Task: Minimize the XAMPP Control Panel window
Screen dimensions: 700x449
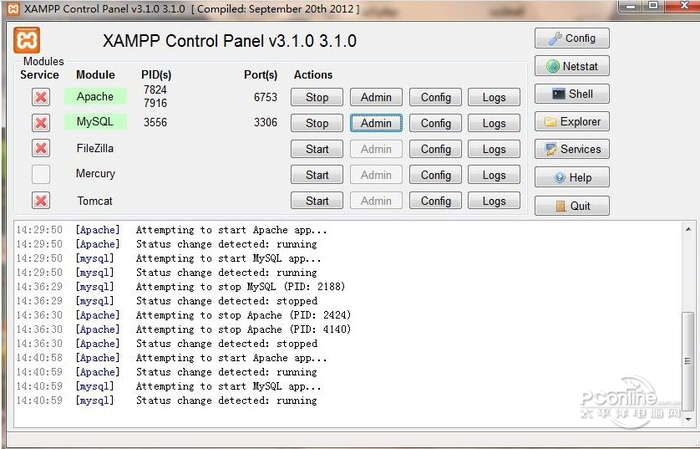Action: point(632,6)
